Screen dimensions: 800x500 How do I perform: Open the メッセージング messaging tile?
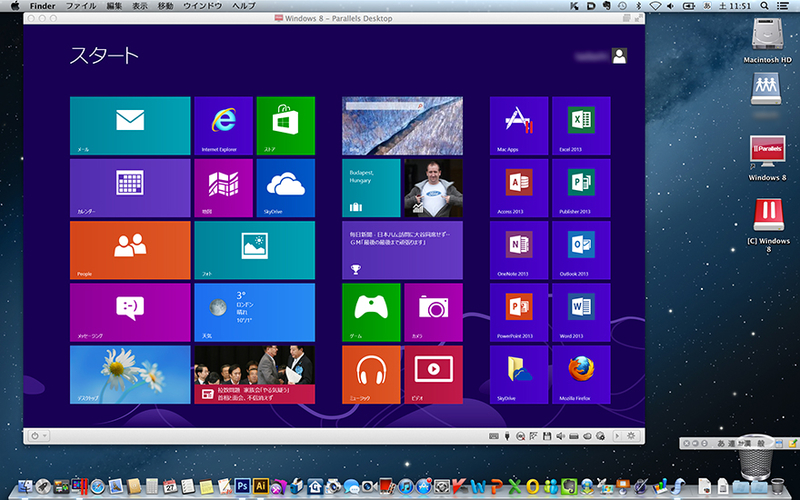pyautogui.click(x=130, y=312)
